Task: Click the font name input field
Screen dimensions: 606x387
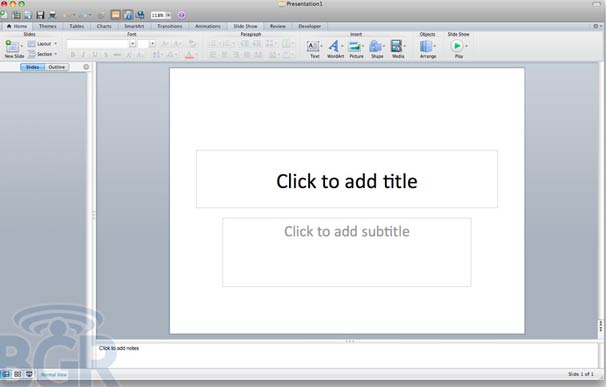Action: (x=98, y=44)
